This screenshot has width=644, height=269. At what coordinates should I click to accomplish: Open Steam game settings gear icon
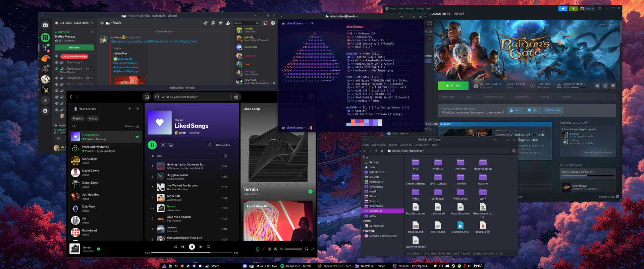(x=597, y=86)
